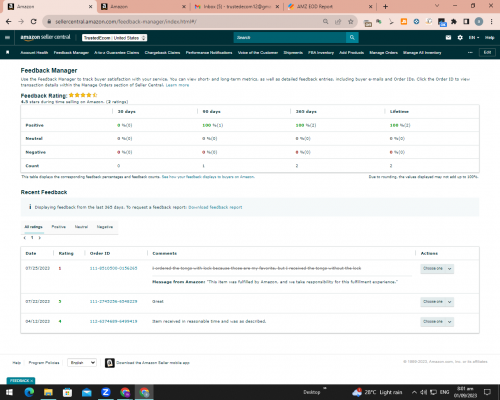The width and height of the screenshot is (500, 400).
Task: Expand the Chrome tab search chevron
Action: (x=437, y=6)
